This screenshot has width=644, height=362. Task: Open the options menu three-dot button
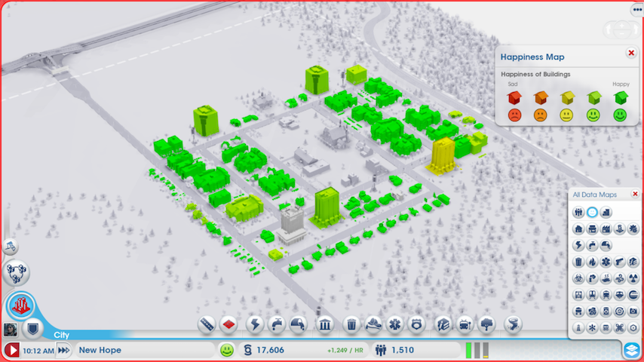637,10
